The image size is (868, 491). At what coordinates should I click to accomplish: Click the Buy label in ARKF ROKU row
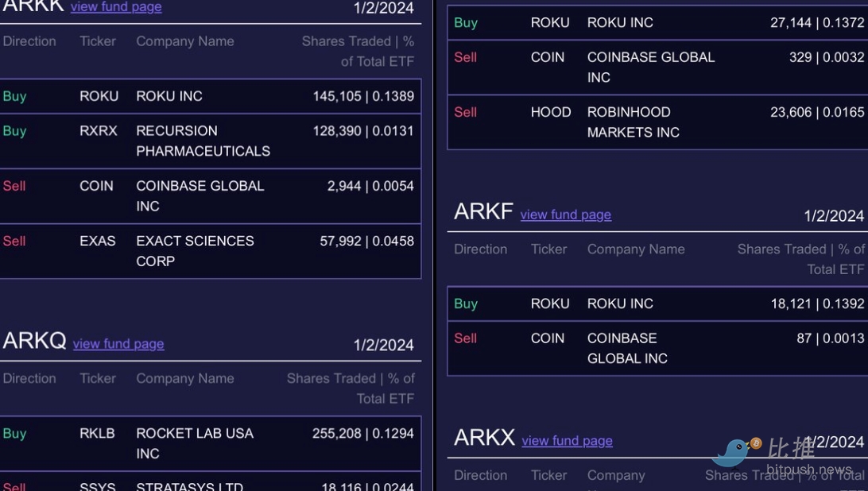tap(466, 304)
